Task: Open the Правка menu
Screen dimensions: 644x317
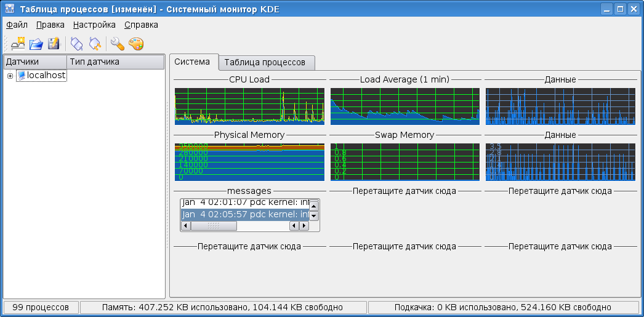Action: (50, 25)
